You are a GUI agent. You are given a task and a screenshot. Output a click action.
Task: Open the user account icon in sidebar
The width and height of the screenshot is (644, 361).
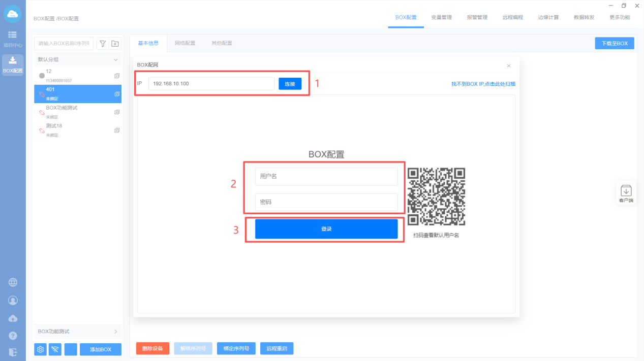click(13, 301)
